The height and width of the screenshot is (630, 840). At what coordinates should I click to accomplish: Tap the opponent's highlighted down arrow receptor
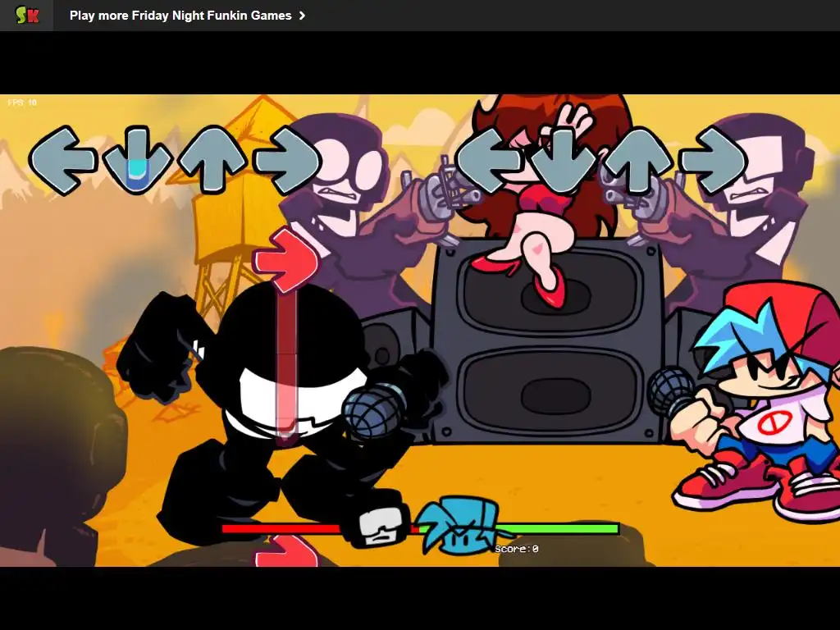pyautogui.click(x=138, y=159)
